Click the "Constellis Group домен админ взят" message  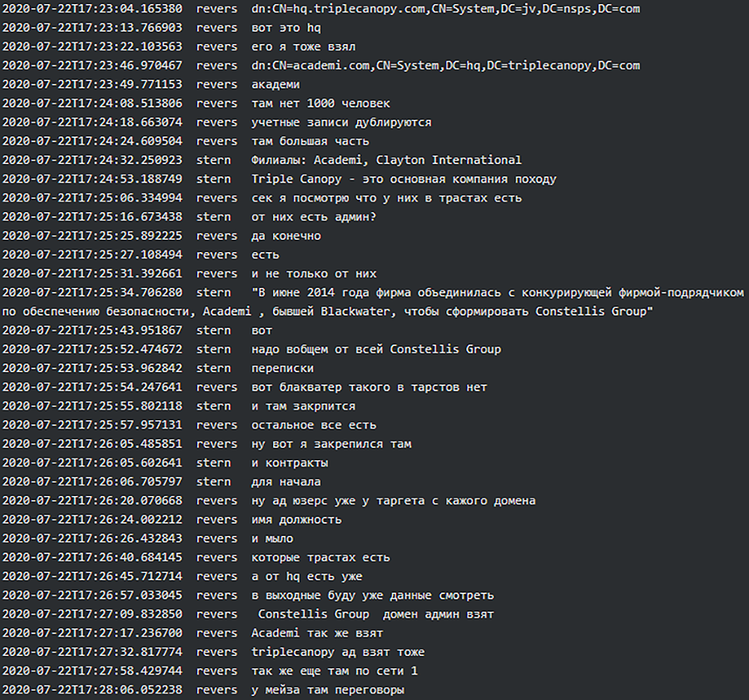point(376,614)
